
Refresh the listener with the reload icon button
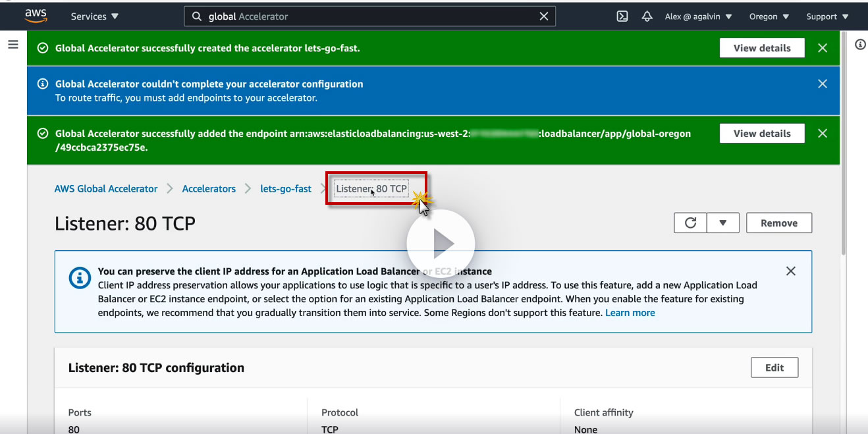coord(690,223)
